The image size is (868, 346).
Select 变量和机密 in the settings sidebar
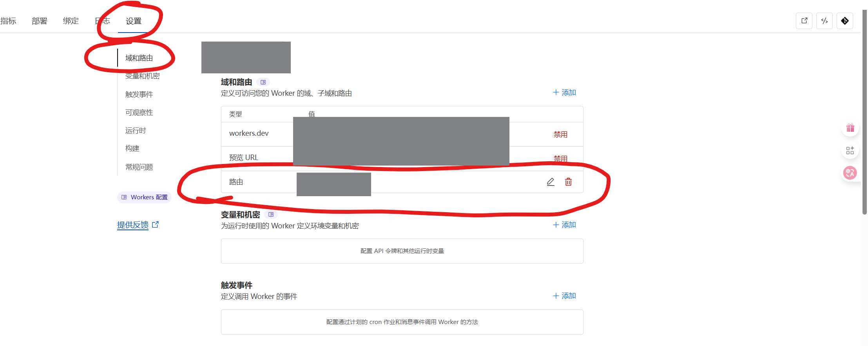click(143, 76)
